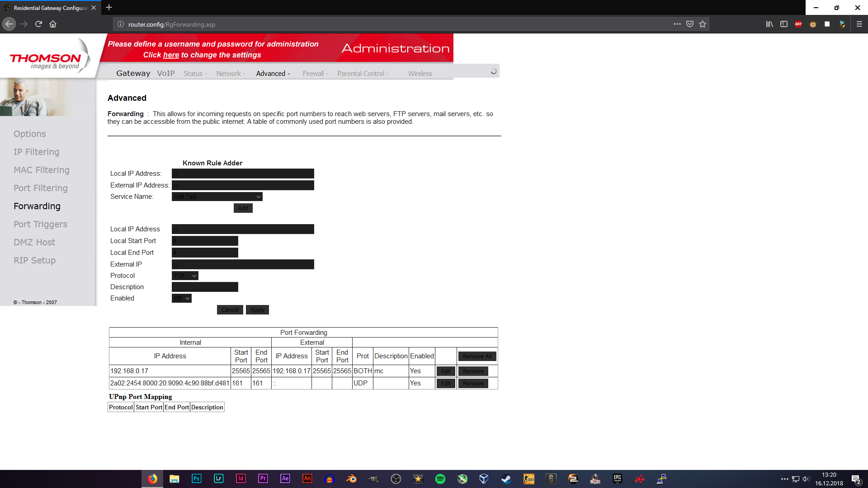Open Firefox hamburger menu
This screenshot has height=488, width=868.
coord(859,24)
